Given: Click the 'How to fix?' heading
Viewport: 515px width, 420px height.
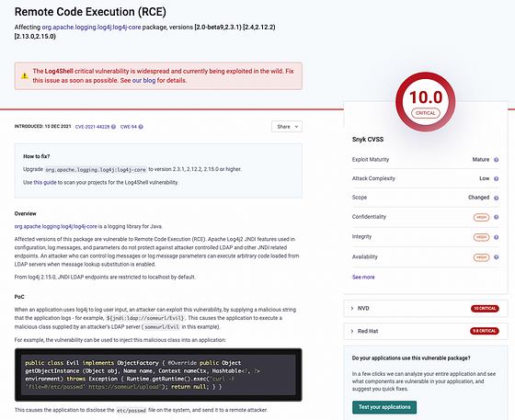Looking at the screenshot, I should [x=37, y=156].
